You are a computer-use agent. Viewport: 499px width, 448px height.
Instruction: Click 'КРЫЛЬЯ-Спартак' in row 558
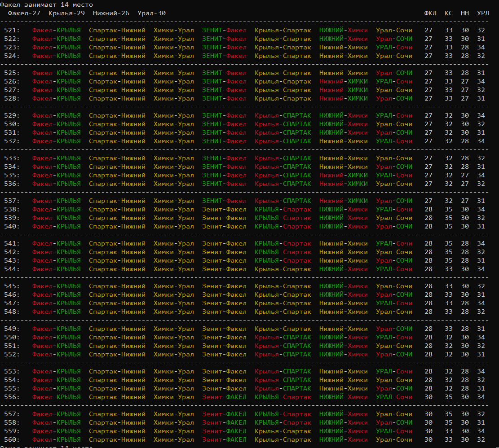(x=283, y=423)
